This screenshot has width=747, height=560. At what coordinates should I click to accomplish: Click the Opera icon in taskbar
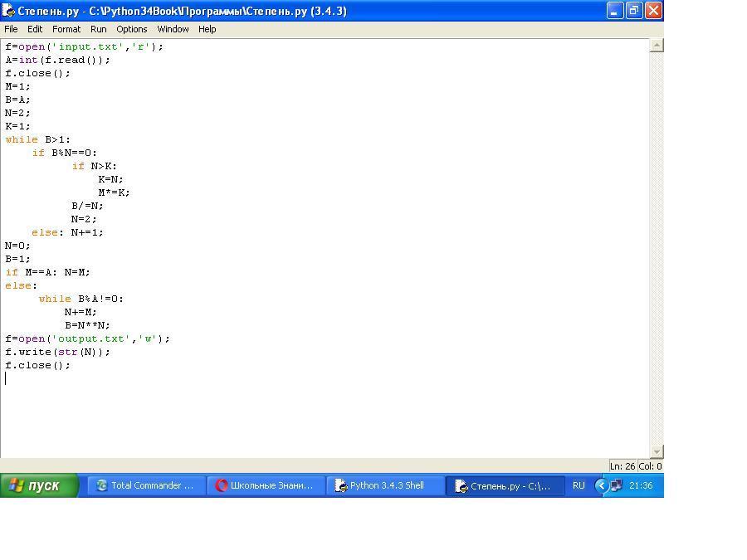pyautogui.click(x=221, y=485)
